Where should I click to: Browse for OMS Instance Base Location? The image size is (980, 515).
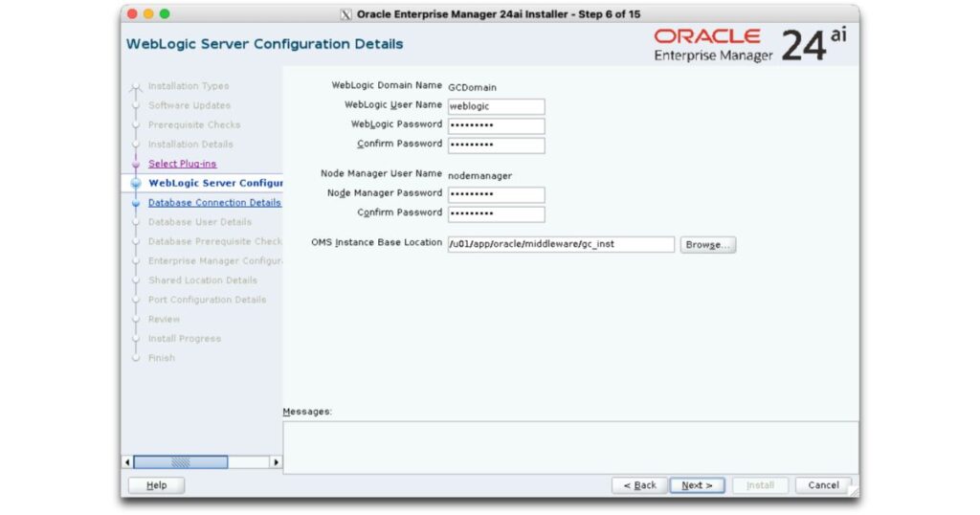tap(707, 244)
